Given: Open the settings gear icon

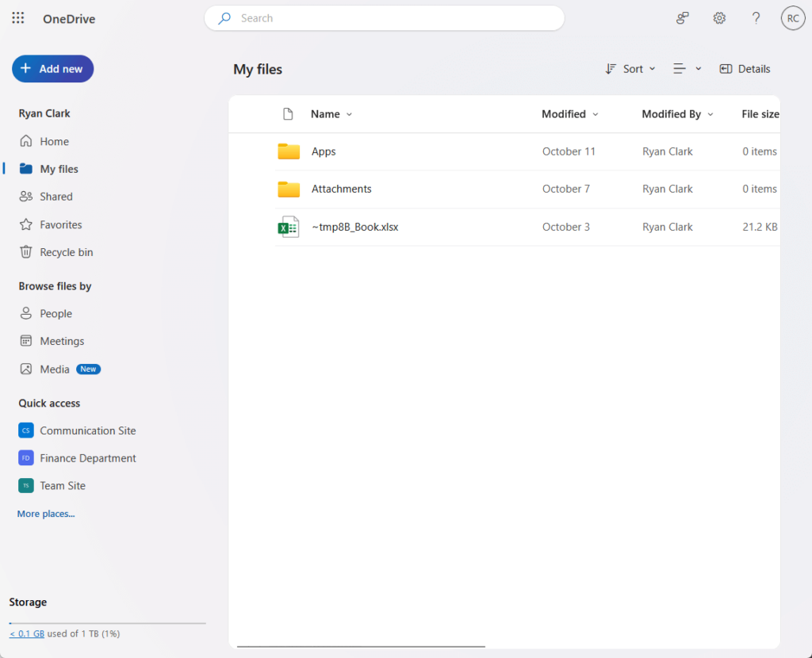Looking at the screenshot, I should click(719, 18).
